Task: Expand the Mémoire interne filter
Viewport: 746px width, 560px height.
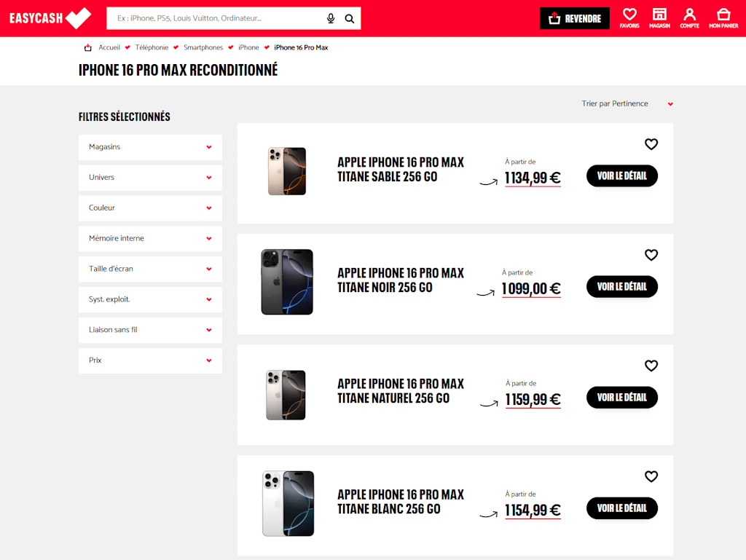Action: [150, 238]
